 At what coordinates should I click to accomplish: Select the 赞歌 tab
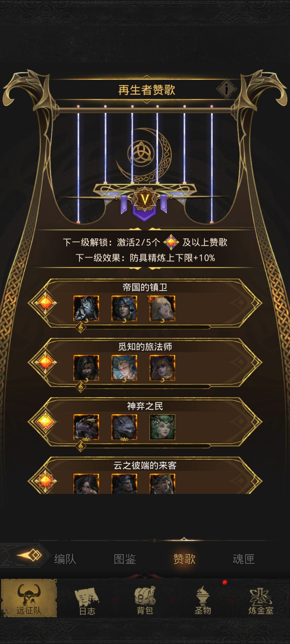pos(184,559)
